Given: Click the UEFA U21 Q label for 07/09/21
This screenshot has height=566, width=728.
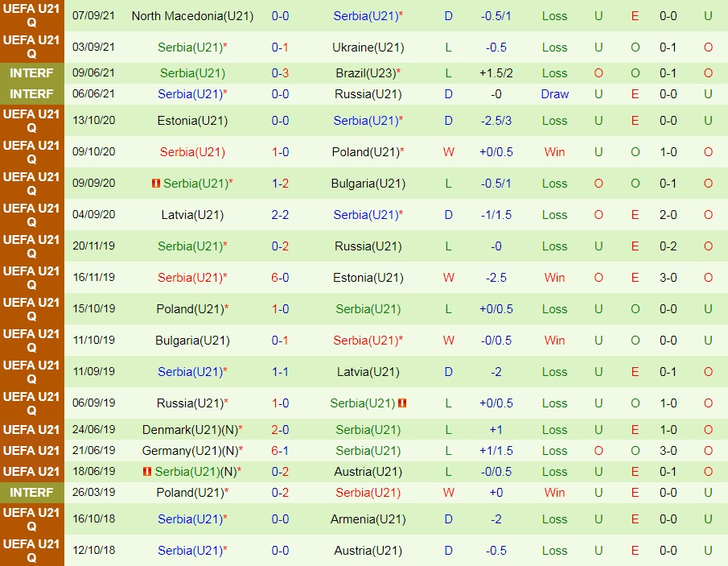Looking at the screenshot, I should click(x=31, y=16).
